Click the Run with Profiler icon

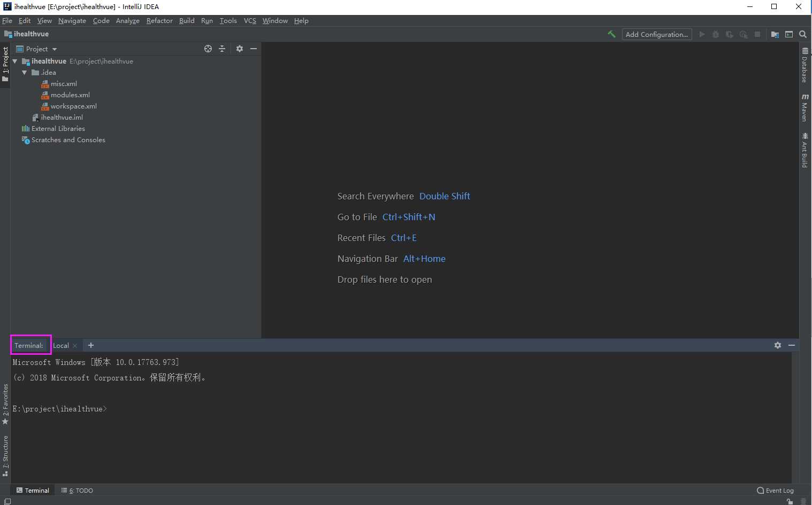(x=744, y=34)
